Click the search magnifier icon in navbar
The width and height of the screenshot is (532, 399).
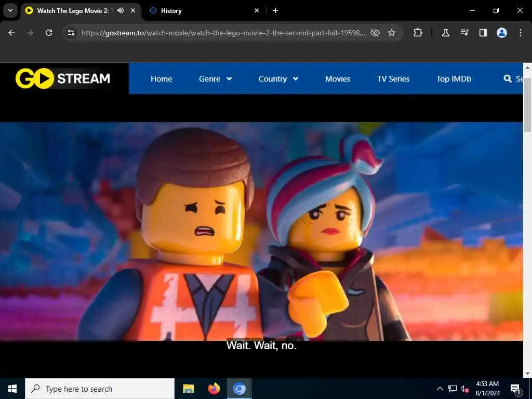(x=508, y=79)
